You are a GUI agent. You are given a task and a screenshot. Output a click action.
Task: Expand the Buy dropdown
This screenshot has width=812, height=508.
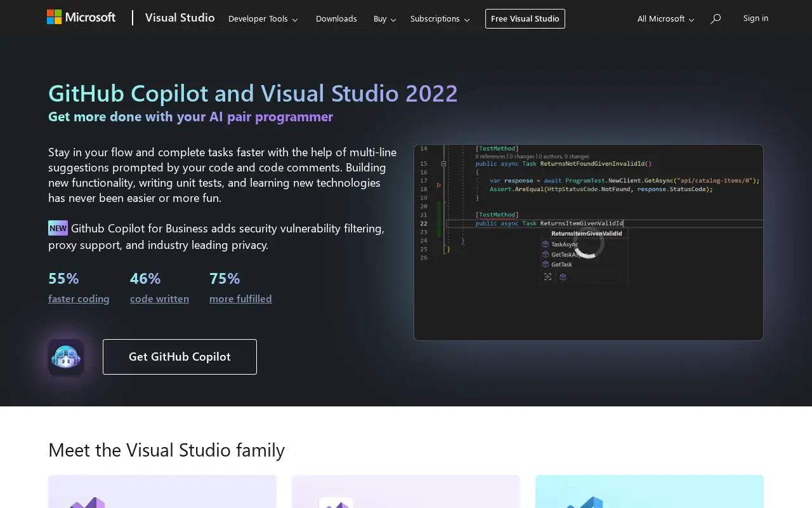tap(385, 19)
